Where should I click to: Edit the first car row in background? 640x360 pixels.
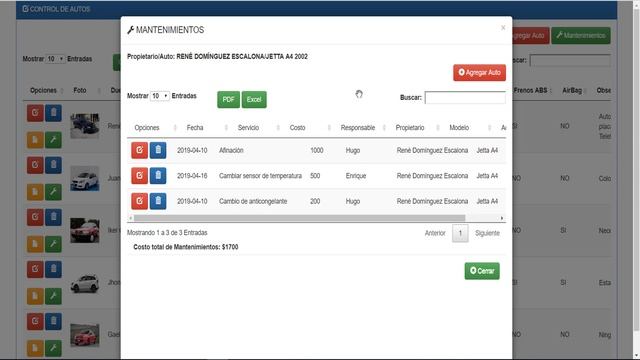point(35,113)
